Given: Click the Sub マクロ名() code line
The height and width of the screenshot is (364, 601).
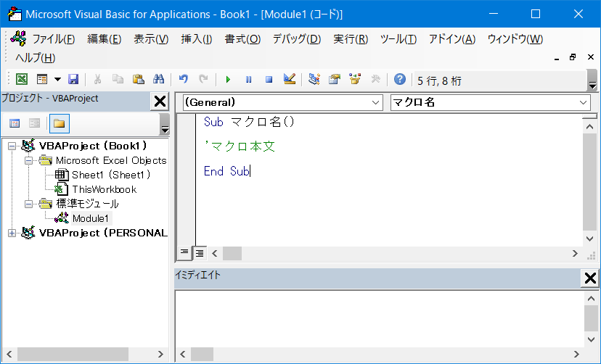Looking at the screenshot, I should 249,122.
